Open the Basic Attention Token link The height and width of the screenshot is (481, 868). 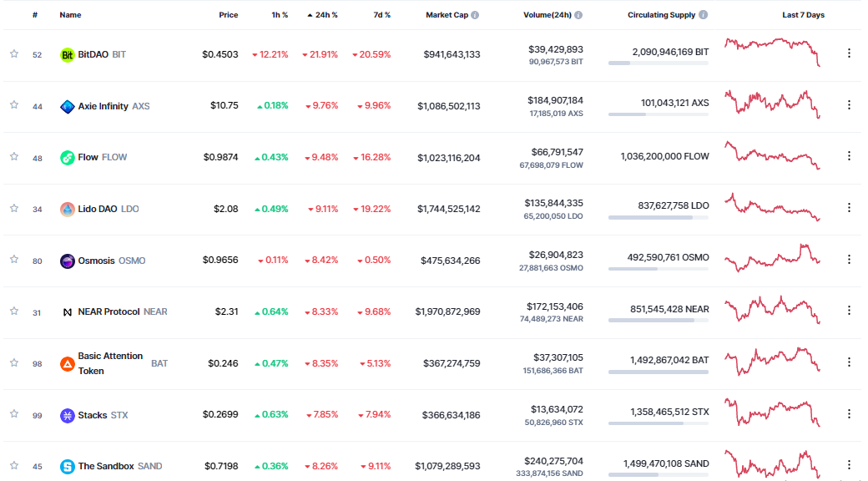pyautogui.click(x=110, y=363)
